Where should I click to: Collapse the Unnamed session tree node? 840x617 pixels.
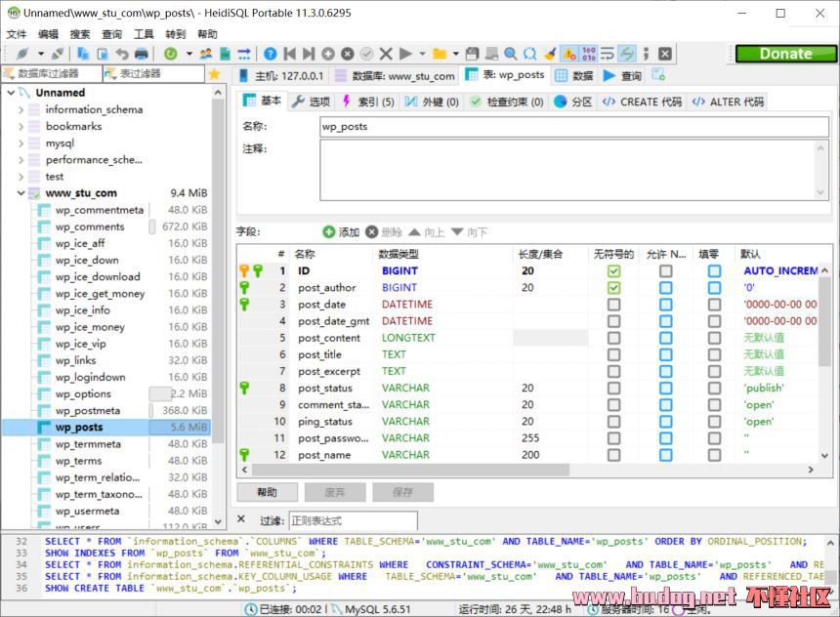(x=11, y=93)
